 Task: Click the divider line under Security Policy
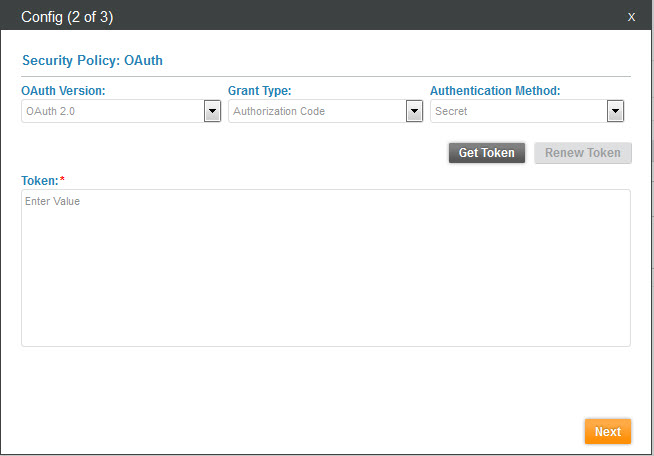pyautogui.click(x=325, y=76)
